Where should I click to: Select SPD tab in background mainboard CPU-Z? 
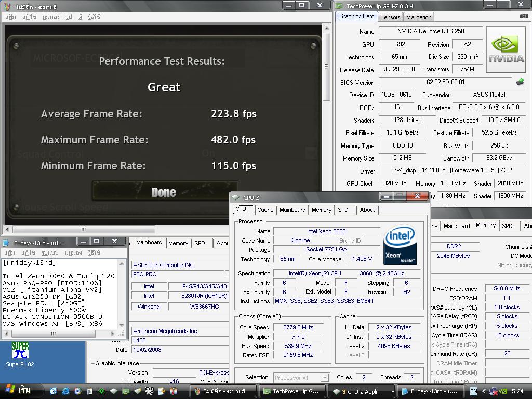199,243
